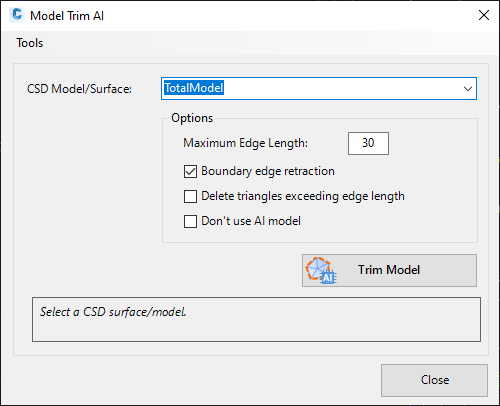
Task: Click the Options group heading
Action: [192, 118]
